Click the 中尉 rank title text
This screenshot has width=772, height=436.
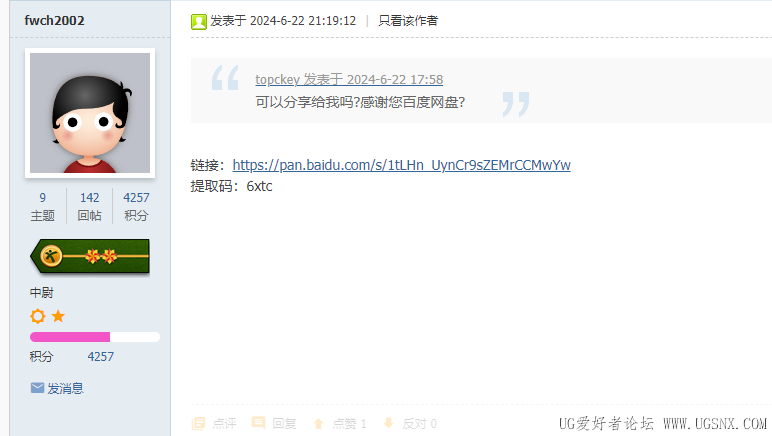pos(41,293)
